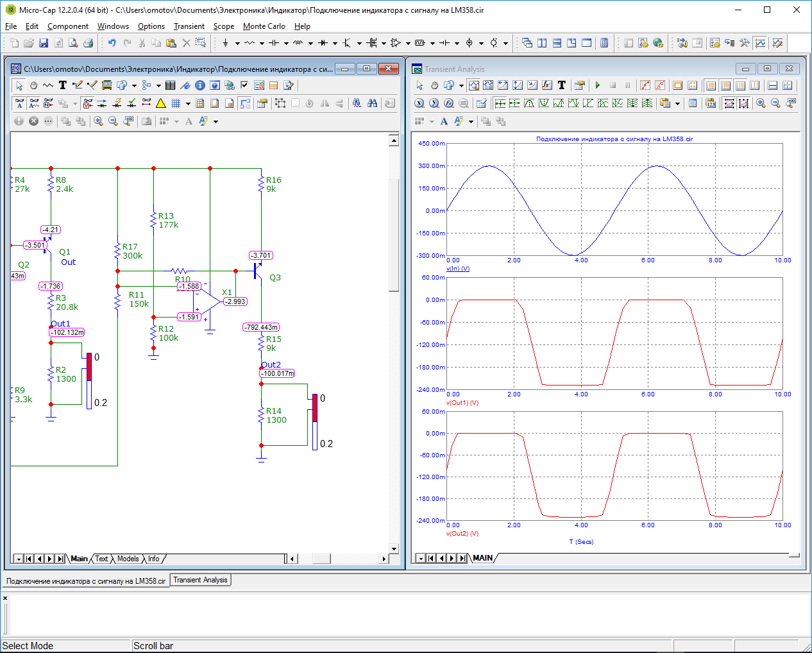The image size is (812, 653).
Task: Open the calculator icon in main toolbar
Action: [604, 43]
